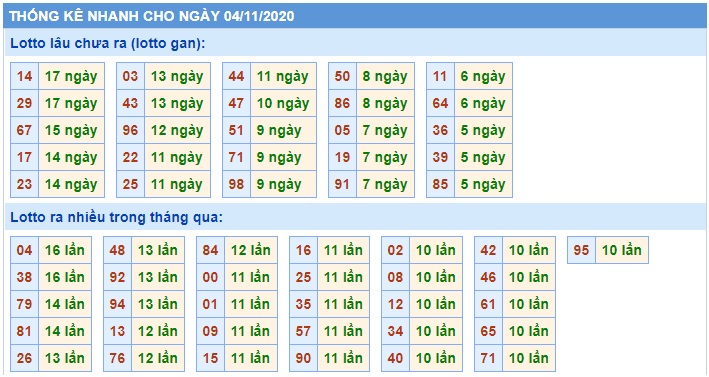Select lotto gan number cell 05
This screenshot has width=709, height=377.
pyautogui.click(x=342, y=131)
